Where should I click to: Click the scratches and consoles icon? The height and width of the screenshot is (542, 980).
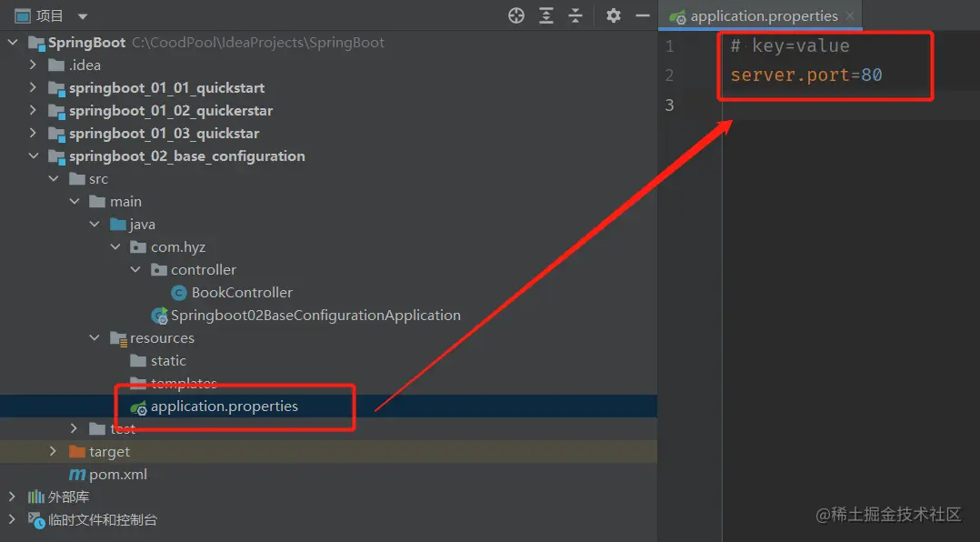pyautogui.click(x=36, y=520)
